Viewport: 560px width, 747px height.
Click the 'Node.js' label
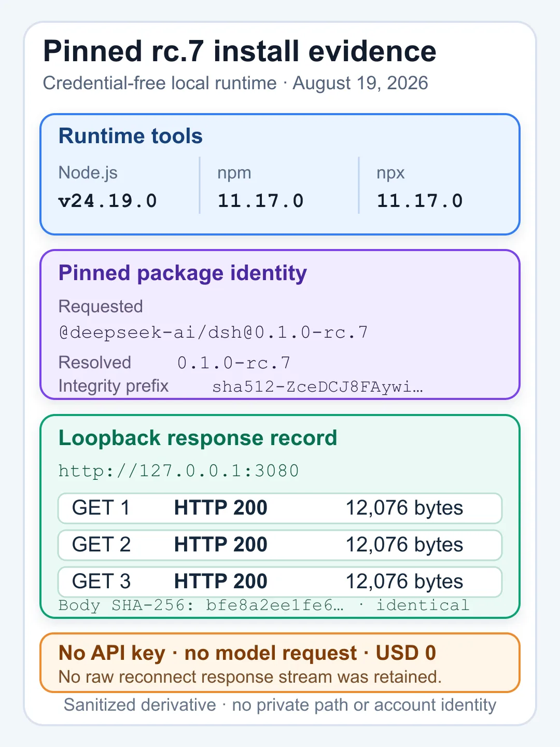click(88, 173)
